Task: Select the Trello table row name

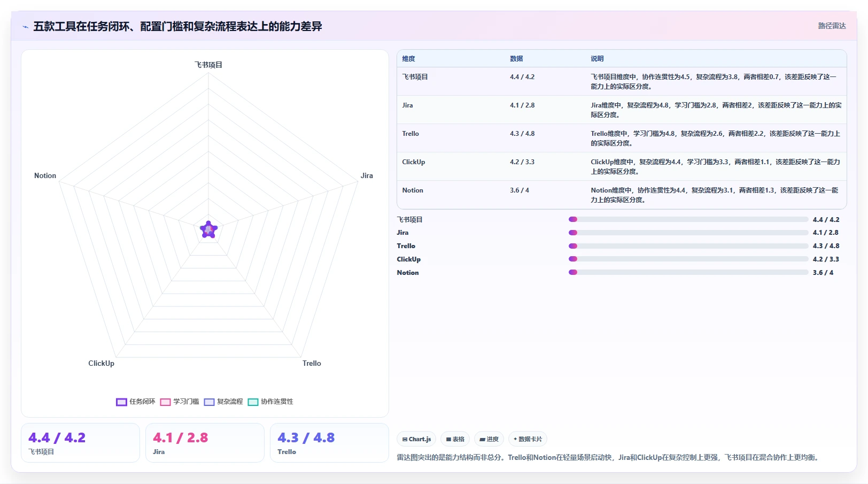Action: tap(410, 134)
